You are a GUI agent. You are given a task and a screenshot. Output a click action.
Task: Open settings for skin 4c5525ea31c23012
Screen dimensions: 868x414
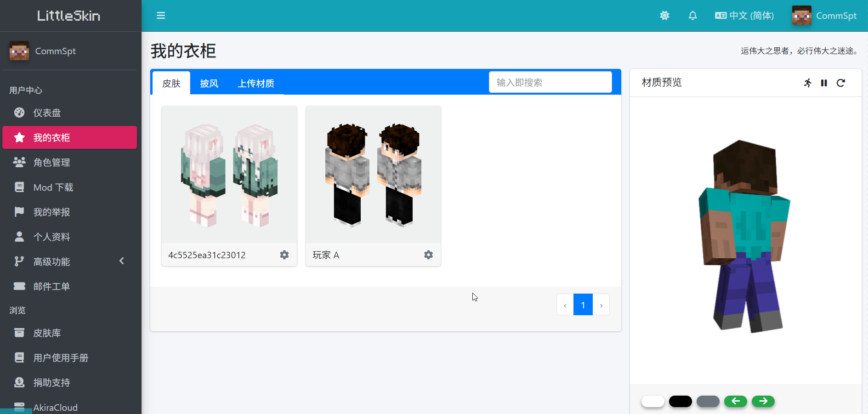284,255
